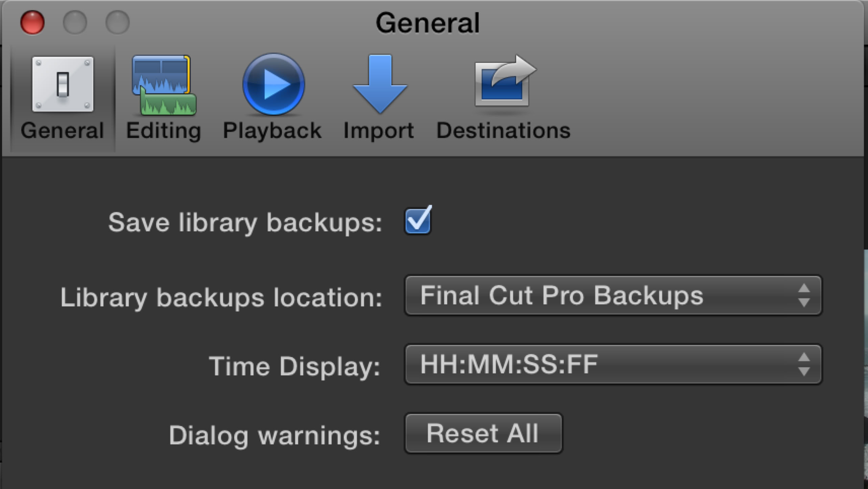The width and height of the screenshot is (868, 489).
Task: Open the HH:MM:SS:FF time display dropdown
Action: (x=602, y=364)
